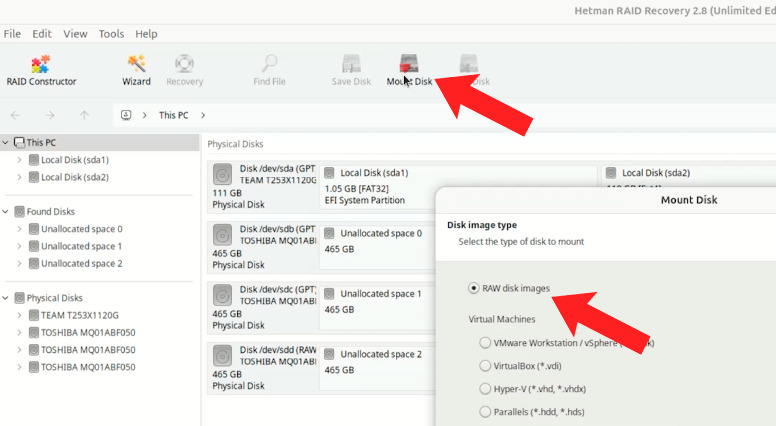Open the Help menu

[146, 34]
